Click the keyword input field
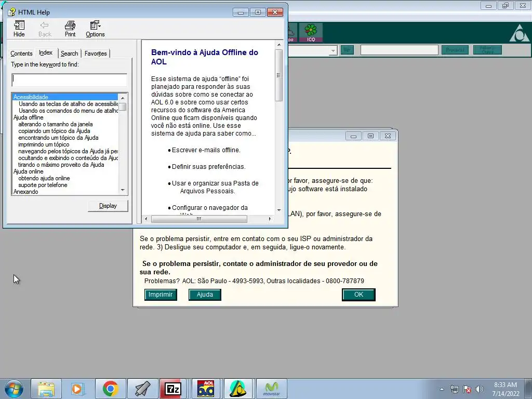 click(69, 80)
